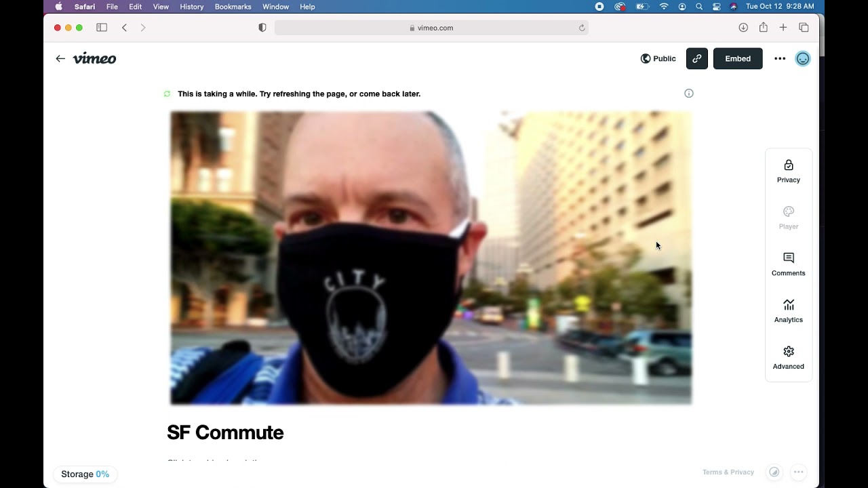Viewport: 868px width, 488px height.
Task: Click the back arrow beside Vimeo logo
Action: (60, 59)
